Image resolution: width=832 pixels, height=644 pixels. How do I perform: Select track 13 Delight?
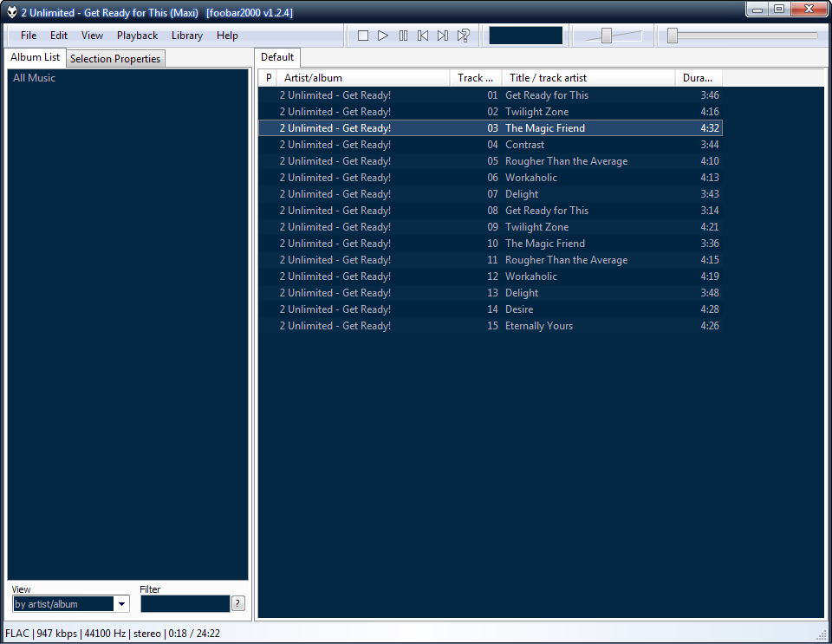(491, 293)
